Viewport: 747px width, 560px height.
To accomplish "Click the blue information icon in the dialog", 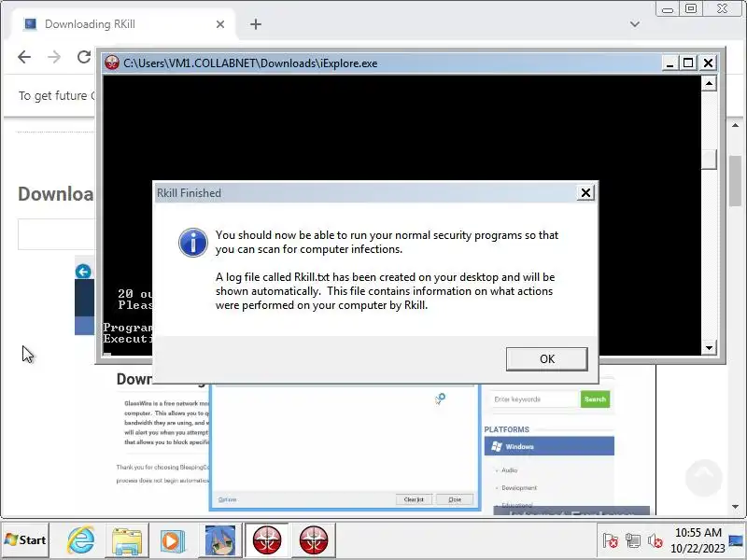I will tap(193, 243).
